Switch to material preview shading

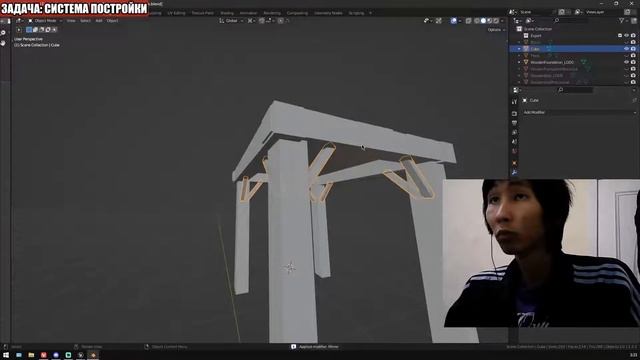(x=490, y=20)
